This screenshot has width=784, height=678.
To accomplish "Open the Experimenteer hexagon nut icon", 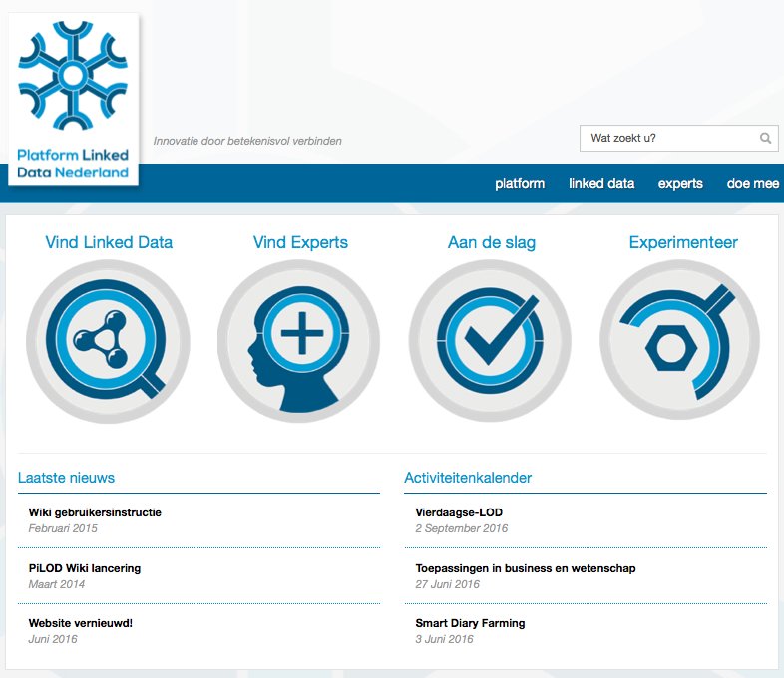I will coord(680,341).
